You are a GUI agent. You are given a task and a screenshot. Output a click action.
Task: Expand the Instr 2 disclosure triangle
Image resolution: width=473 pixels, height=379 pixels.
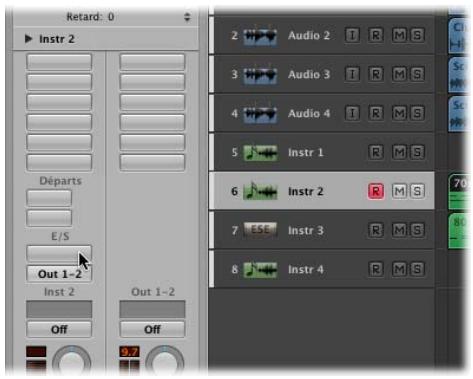pos(28,39)
